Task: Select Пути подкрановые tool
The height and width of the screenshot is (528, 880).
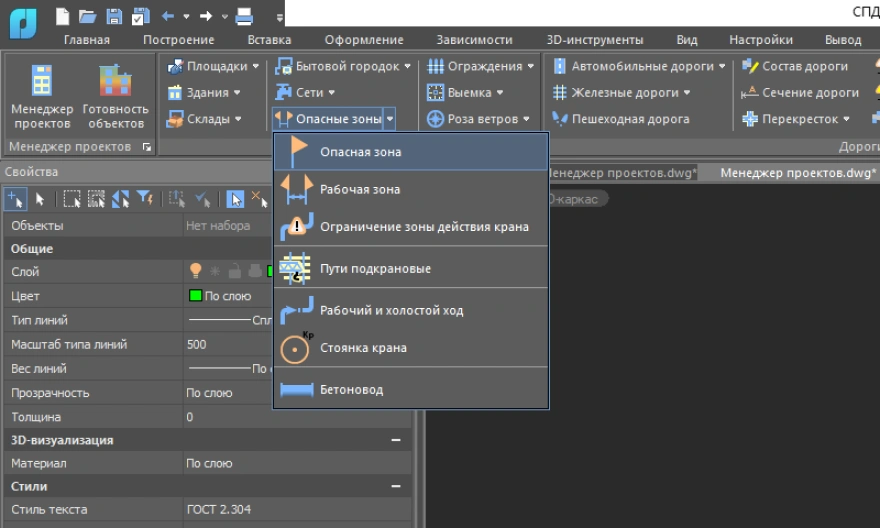Action: pyautogui.click(x=375, y=269)
